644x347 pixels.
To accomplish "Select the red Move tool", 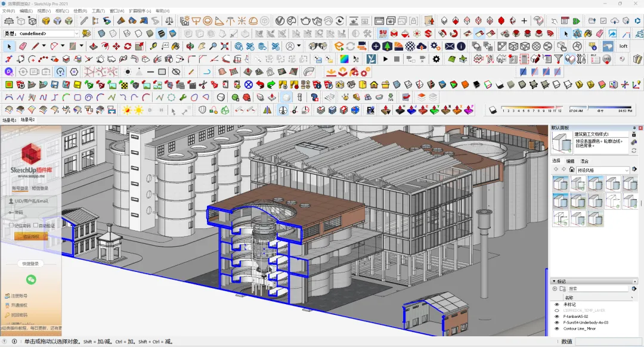I will coord(117,47).
